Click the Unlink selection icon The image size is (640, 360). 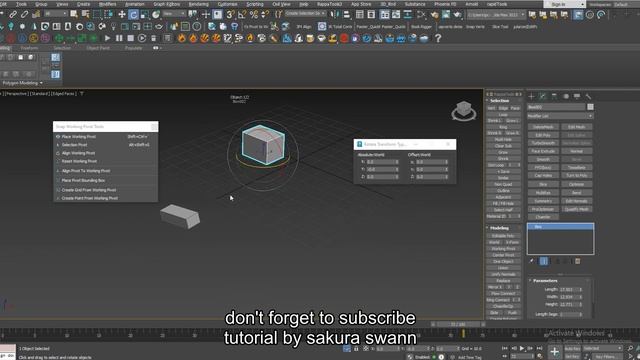point(24,15)
